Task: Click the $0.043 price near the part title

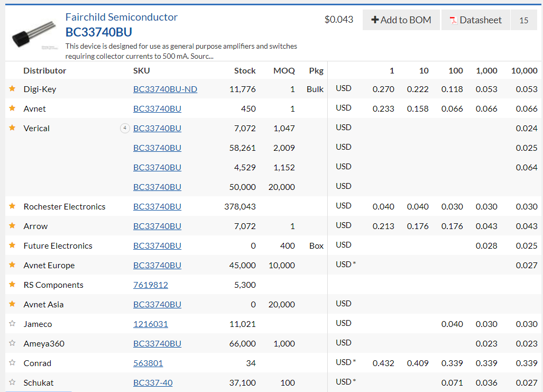Action: (x=339, y=20)
